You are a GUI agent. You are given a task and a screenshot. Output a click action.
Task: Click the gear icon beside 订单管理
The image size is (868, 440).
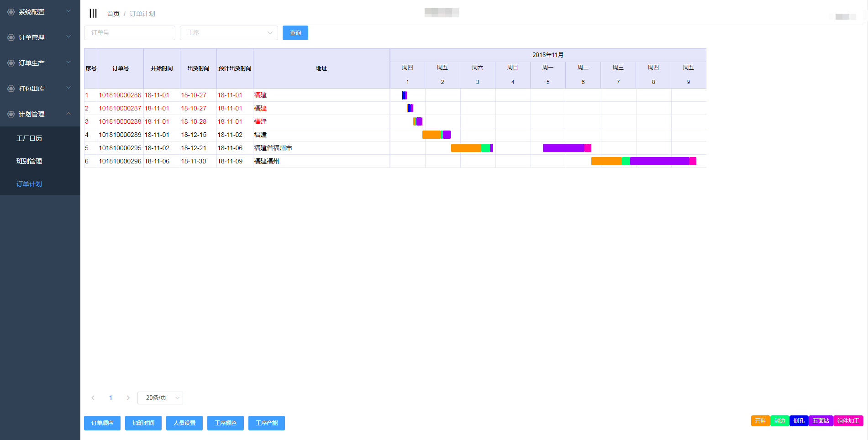point(11,37)
